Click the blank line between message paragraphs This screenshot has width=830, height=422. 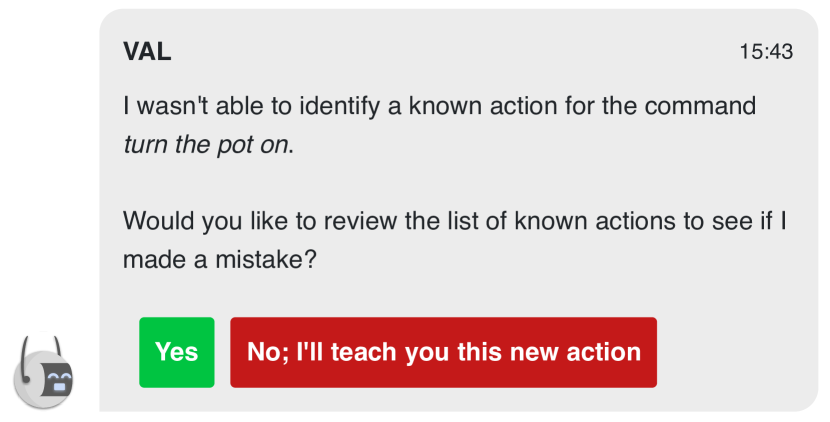coord(455,183)
